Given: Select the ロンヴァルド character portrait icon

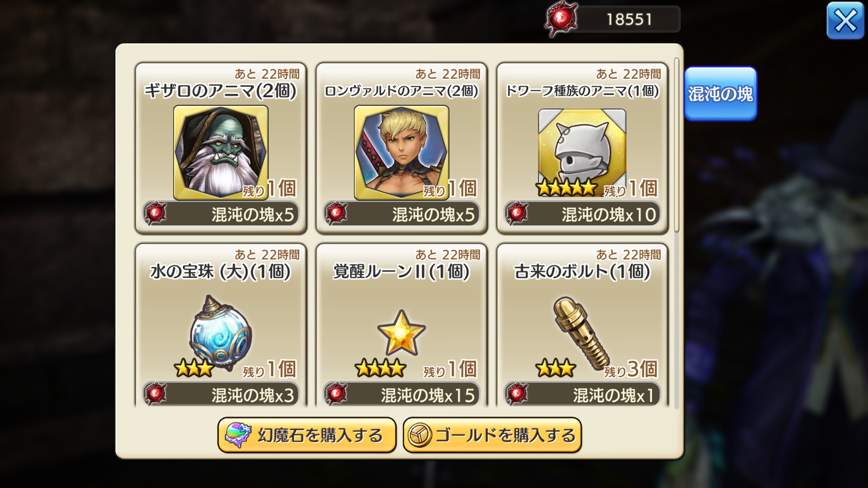Looking at the screenshot, I should [401, 153].
